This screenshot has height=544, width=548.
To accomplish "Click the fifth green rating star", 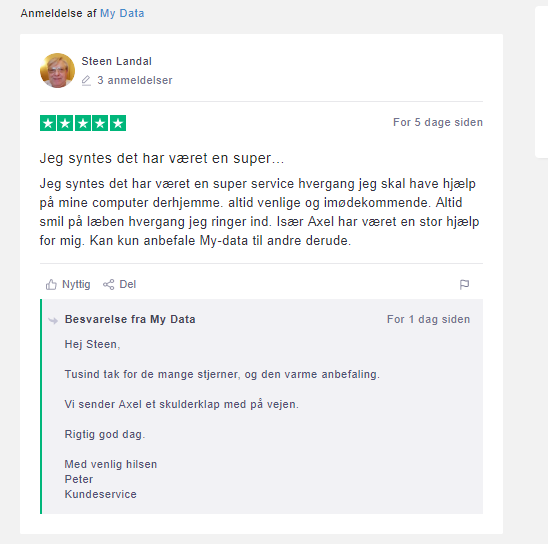I will coord(118,123).
